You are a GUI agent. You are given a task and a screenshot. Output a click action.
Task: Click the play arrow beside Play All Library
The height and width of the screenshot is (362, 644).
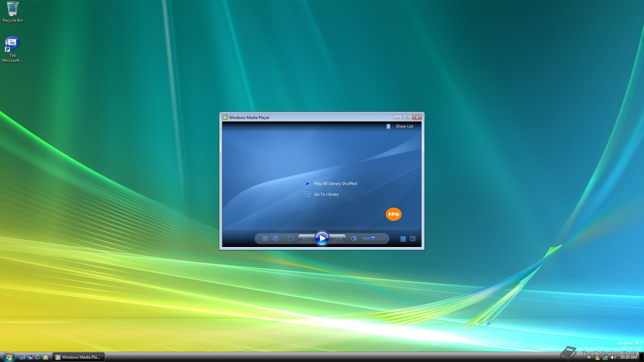coord(308,184)
